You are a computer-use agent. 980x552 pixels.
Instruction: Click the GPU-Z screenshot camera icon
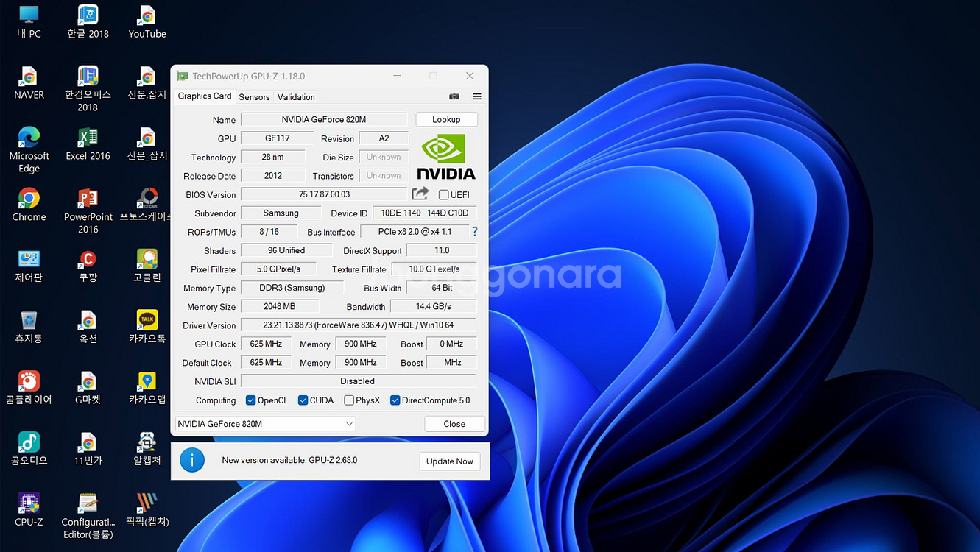(454, 96)
